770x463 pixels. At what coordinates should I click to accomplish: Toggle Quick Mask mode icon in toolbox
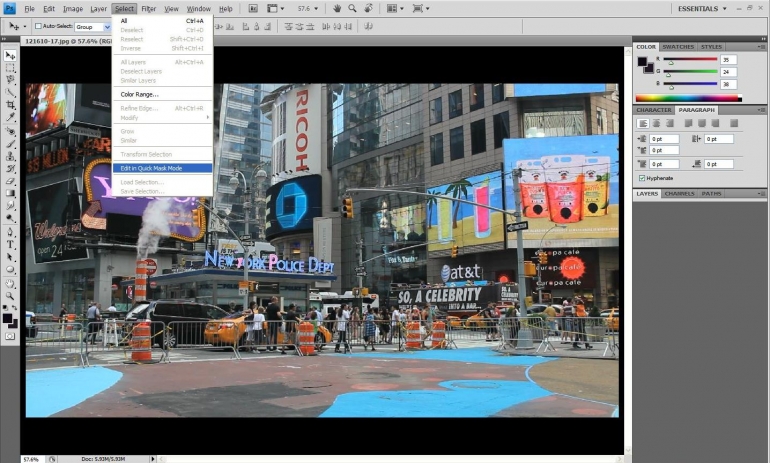10,336
